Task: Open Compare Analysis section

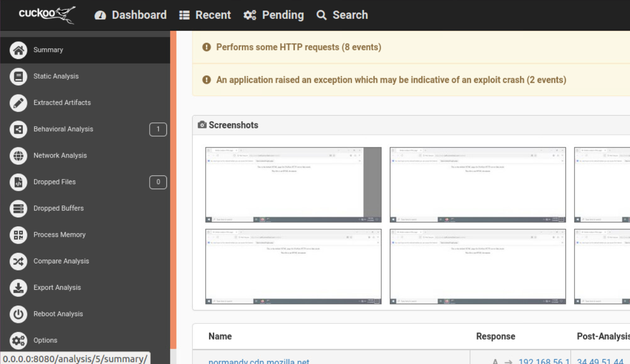Action: pos(61,261)
